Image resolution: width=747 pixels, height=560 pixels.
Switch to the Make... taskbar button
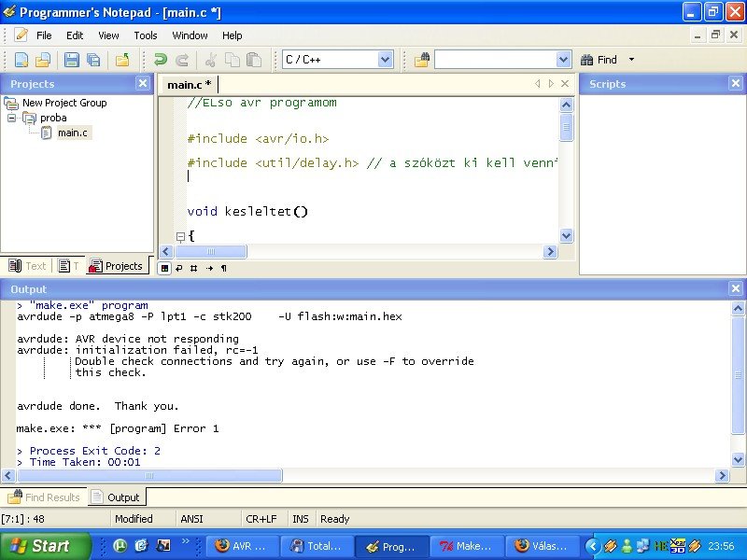(466, 546)
